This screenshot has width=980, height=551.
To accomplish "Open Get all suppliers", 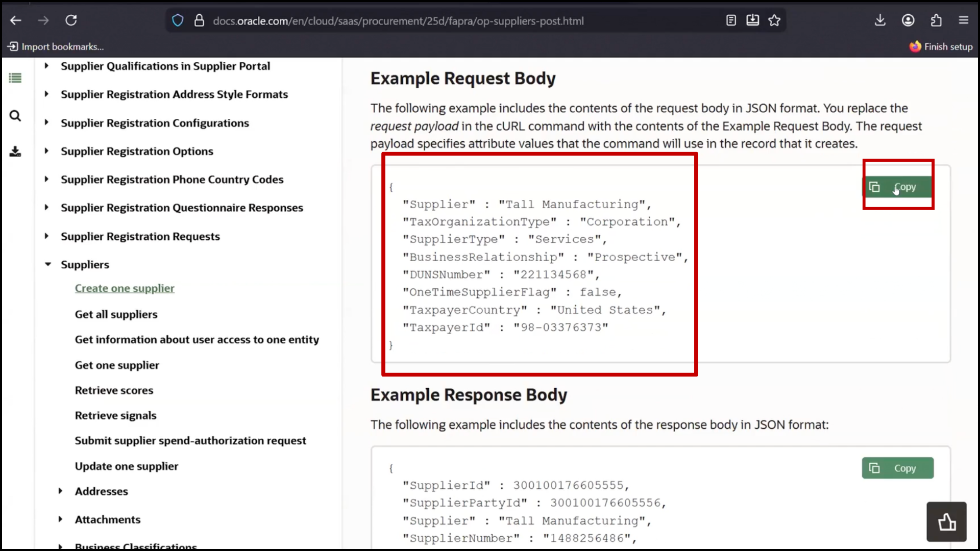I will pos(116,314).
